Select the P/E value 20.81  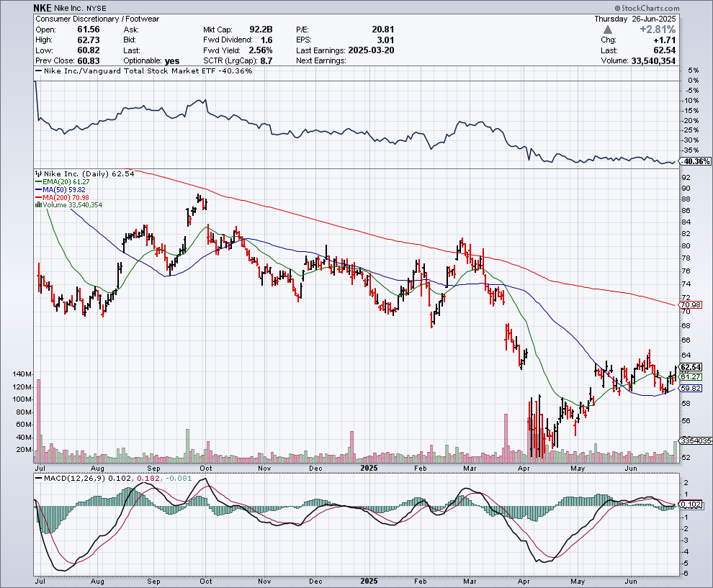click(383, 30)
